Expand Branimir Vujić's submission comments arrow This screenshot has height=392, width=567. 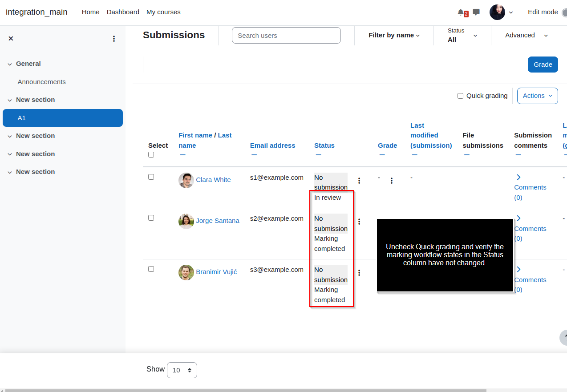click(x=518, y=269)
